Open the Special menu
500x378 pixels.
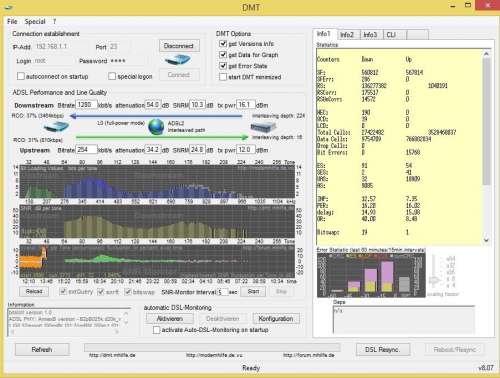point(35,22)
